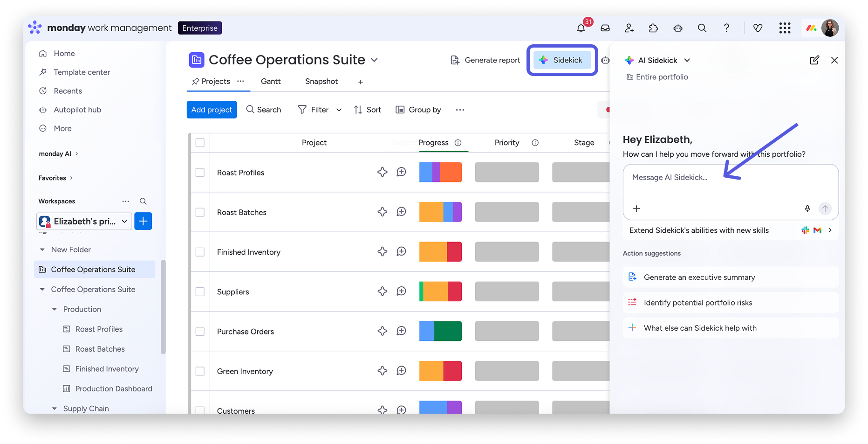Open the Filter dropdown arrow
Screen dimensions: 868x444
pos(339,110)
